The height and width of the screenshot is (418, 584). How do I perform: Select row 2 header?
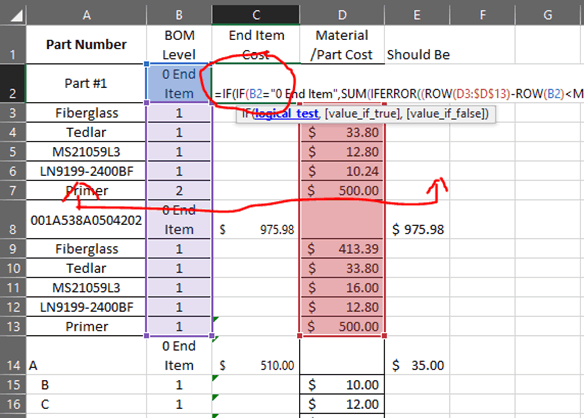pos(13,83)
